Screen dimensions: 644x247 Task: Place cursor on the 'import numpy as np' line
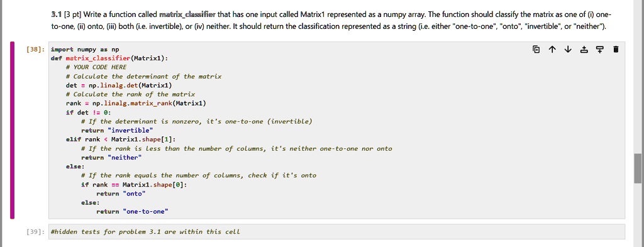(x=85, y=49)
